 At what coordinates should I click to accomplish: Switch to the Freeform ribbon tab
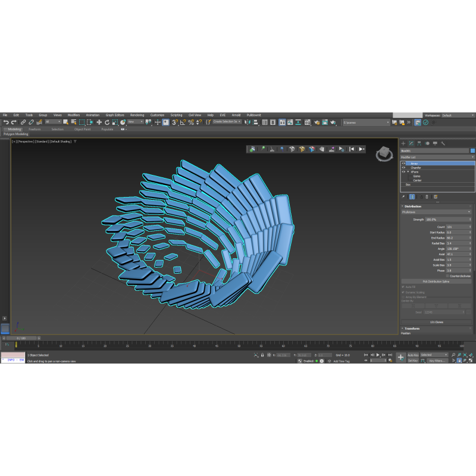tap(35, 129)
